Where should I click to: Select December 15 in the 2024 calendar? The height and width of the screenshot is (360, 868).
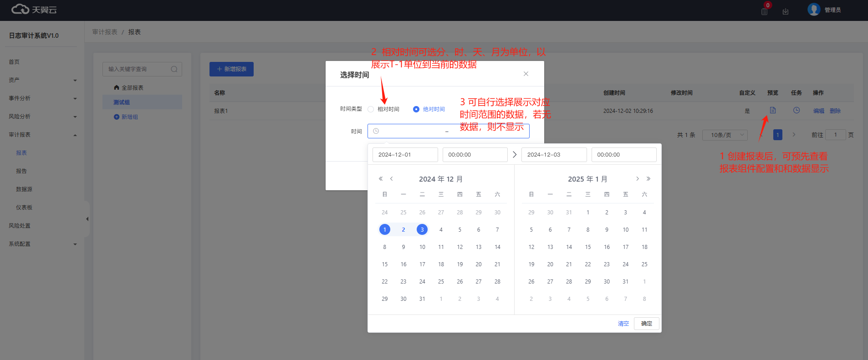(385, 264)
